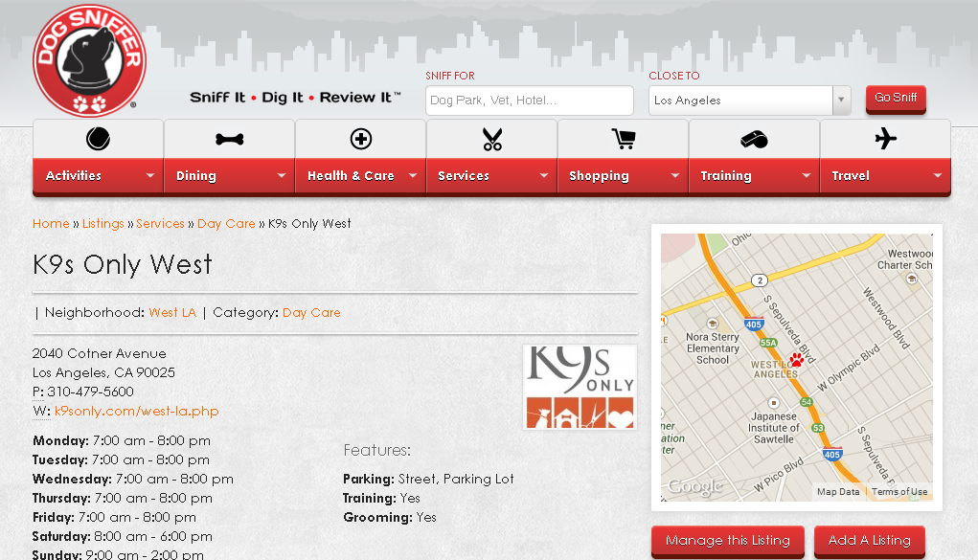Click the K9s Only logo image
Viewport: 978px width, 560px height.
(x=580, y=387)
